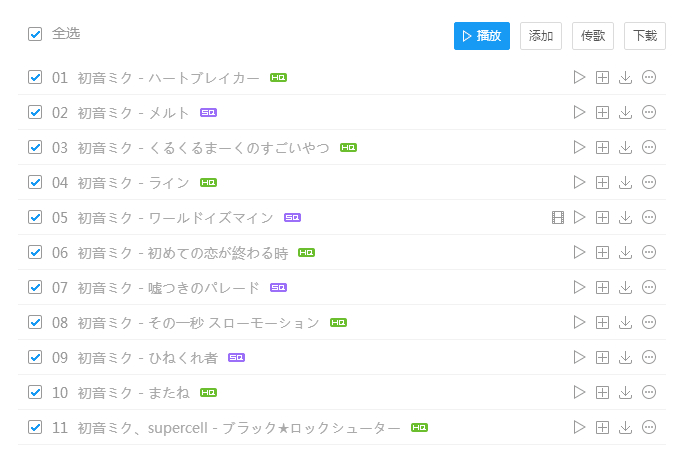Open MV video icon for track 05
Viewport: 675px width, 450px height.
(x=558, y=217)
